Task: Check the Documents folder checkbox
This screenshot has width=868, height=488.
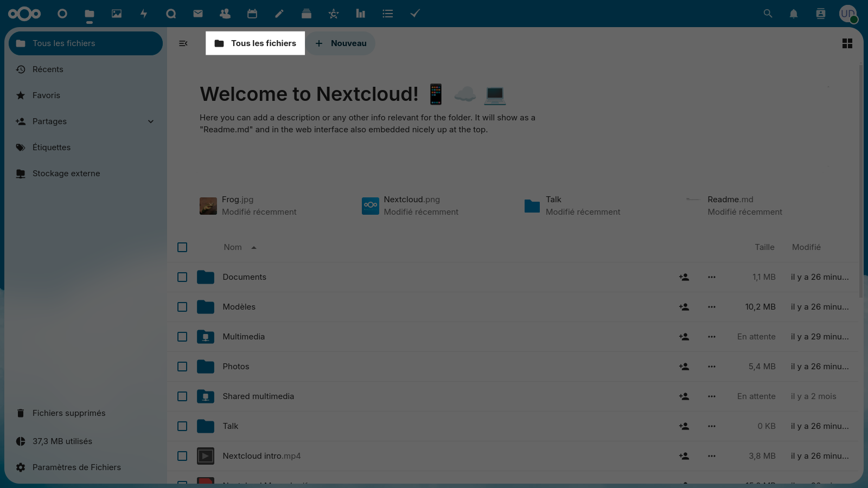Action: (182, 277)
